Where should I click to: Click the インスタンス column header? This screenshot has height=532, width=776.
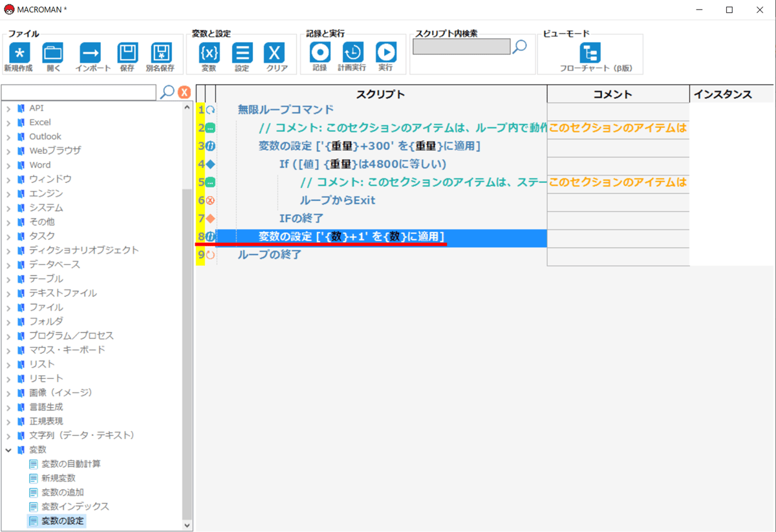pyautogui.click(x=731, y=94)
